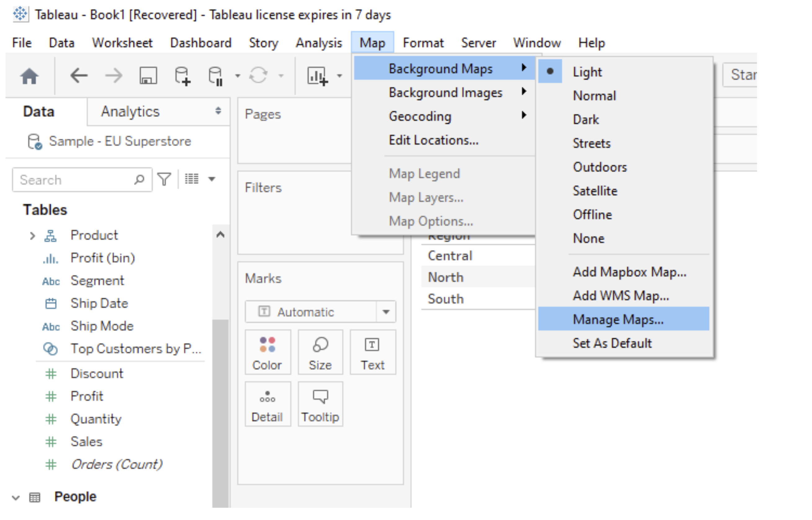Switch background map to Satellite
This screenshot has height=520, width=812.
(595, 191)
